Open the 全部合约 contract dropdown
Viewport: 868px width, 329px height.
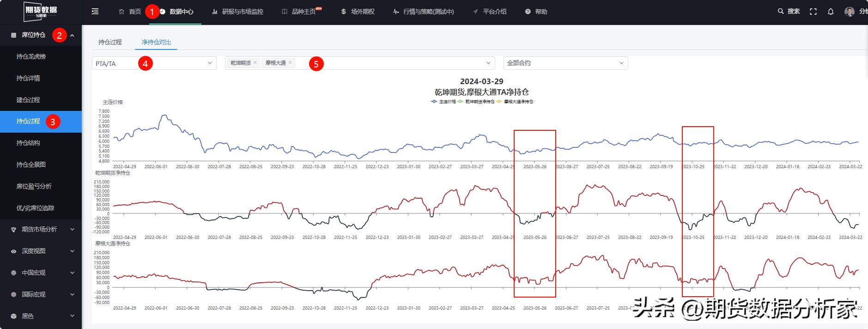(x=565, y=63)
